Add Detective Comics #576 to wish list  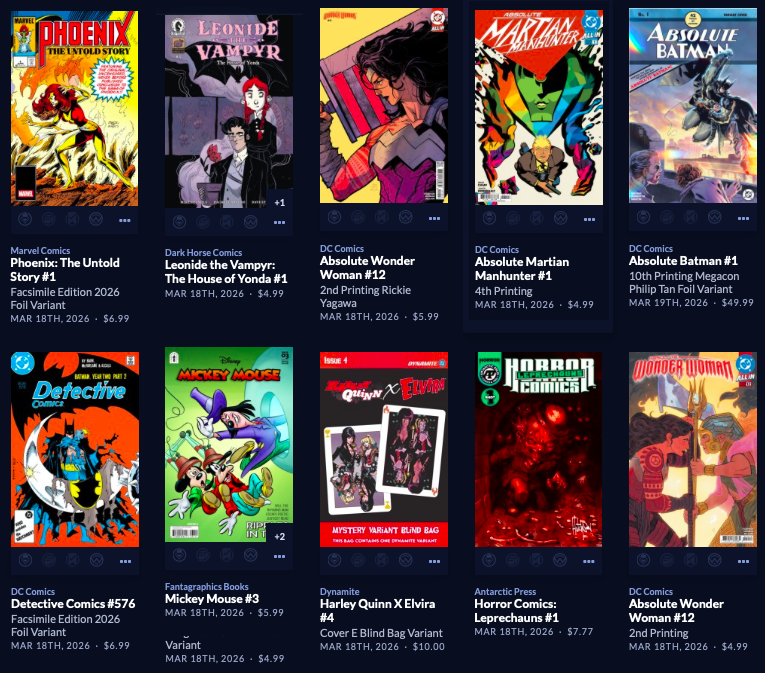96,560
